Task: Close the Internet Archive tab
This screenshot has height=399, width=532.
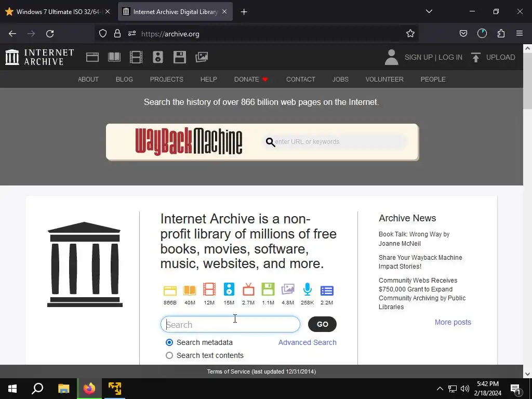Action: [x=224, y=11]
